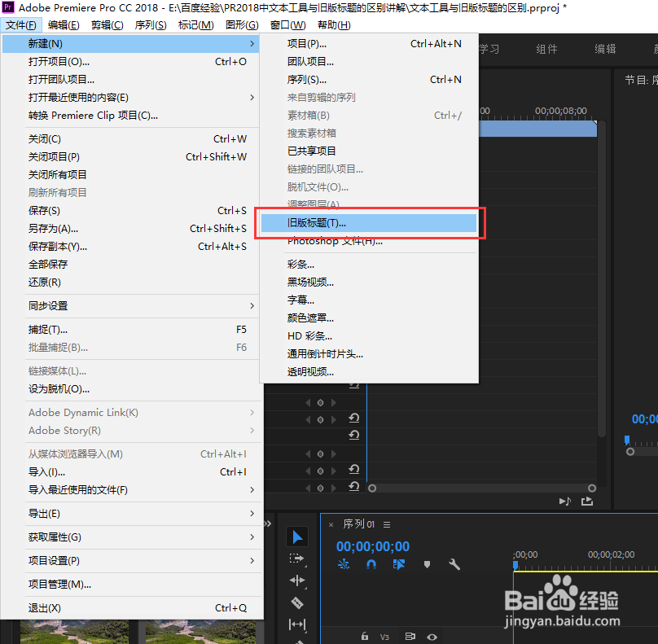Expand the 新建(N) submenu
Viewport: 658px width, 644px height.
(x=130, y=44)
